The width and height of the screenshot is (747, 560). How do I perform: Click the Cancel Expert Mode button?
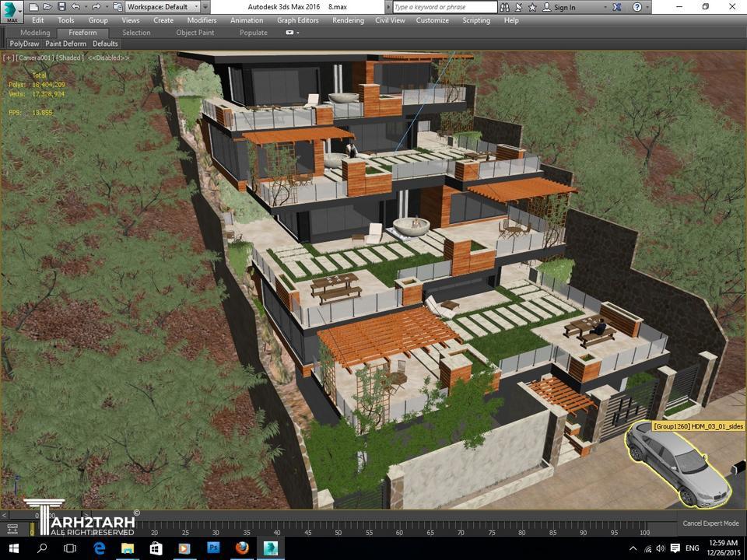point(710,523)
